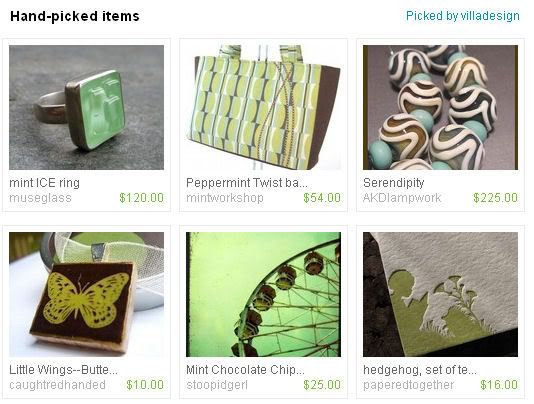Click the $225.00 price on Serendipity
Viewport: 534px width, 404px height.
pyautogui.click(x=496, y=198)
